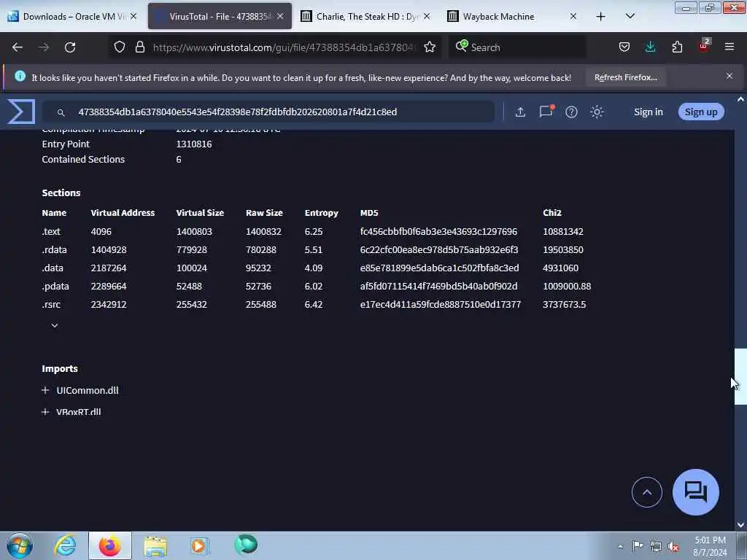Image resolution: width=747 pixels, height=560 pixels.
Task: Expand the VBoxRT.dll import entry
Action: [x=45, y=411]
